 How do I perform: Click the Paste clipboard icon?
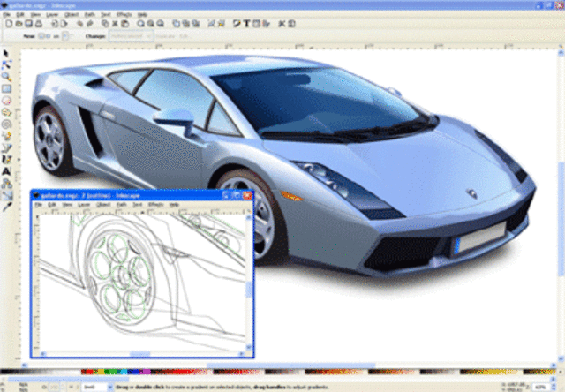pos(124,24)
